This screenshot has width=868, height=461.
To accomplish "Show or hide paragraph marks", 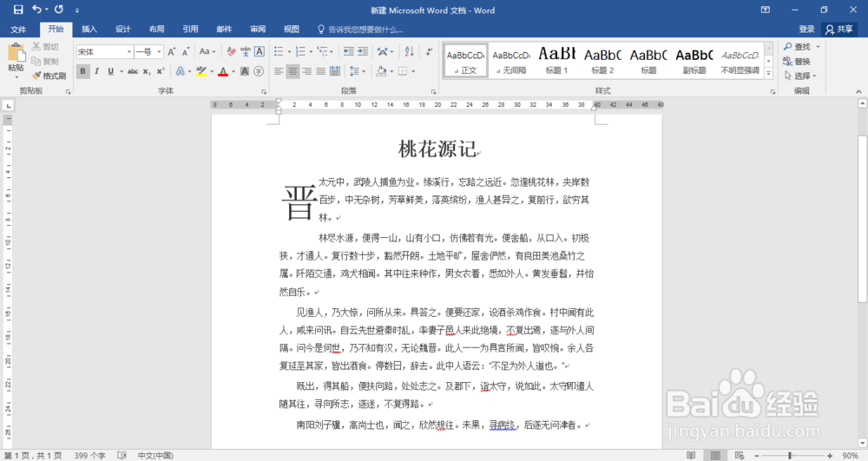I will coord(429,51).
